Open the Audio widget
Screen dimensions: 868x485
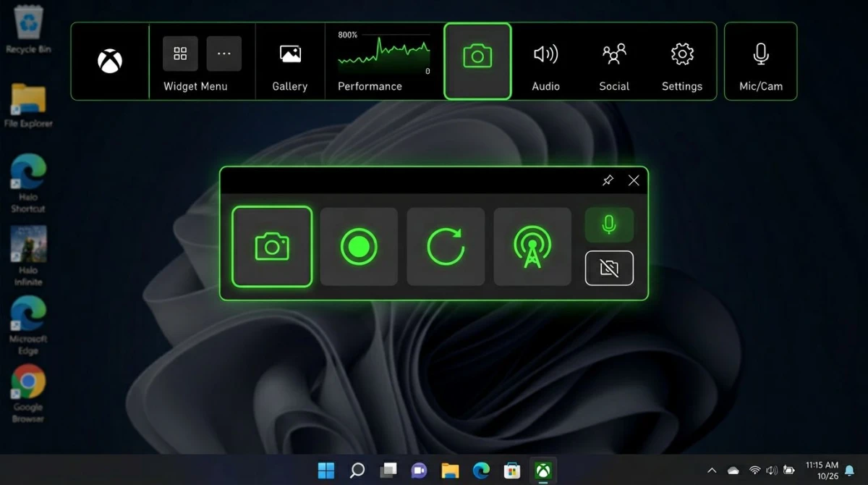(x=545, y=65)
